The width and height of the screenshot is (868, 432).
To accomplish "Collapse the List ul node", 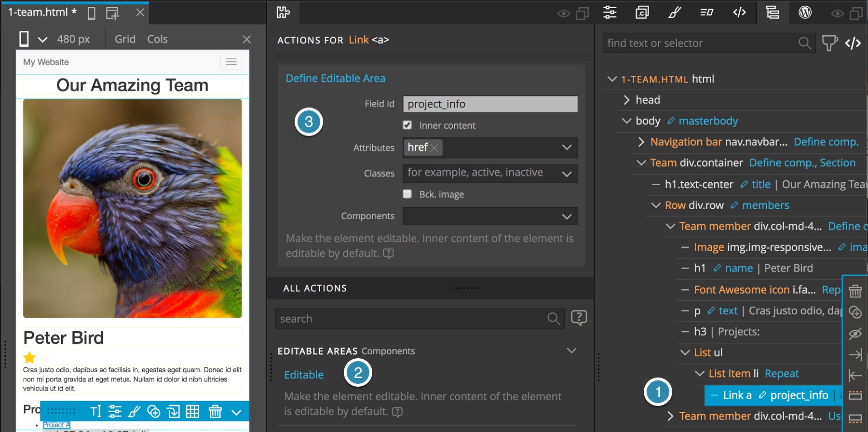I will pos(685,352).
